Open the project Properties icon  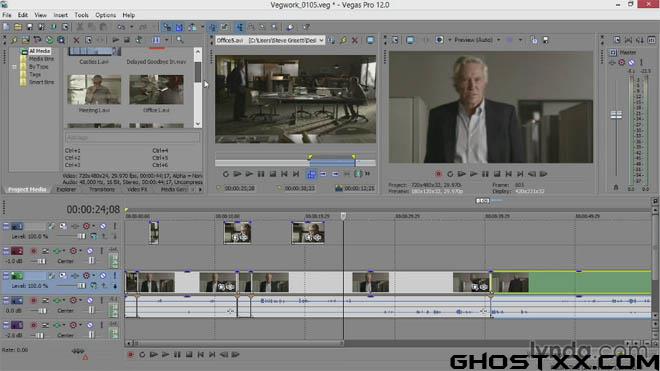click(x=65, y=27)
